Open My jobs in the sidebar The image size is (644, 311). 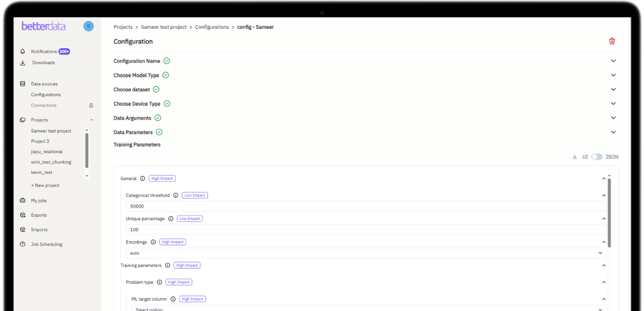39,201
